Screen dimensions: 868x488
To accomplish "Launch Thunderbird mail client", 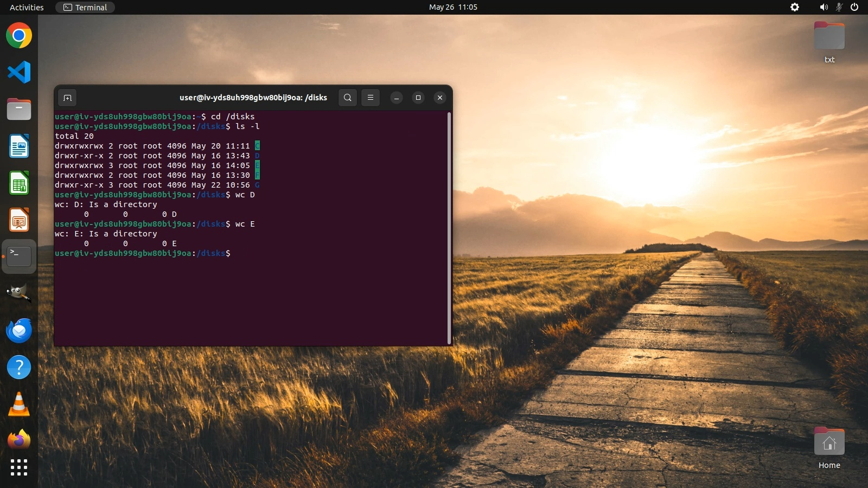I will tap(19, 330).
